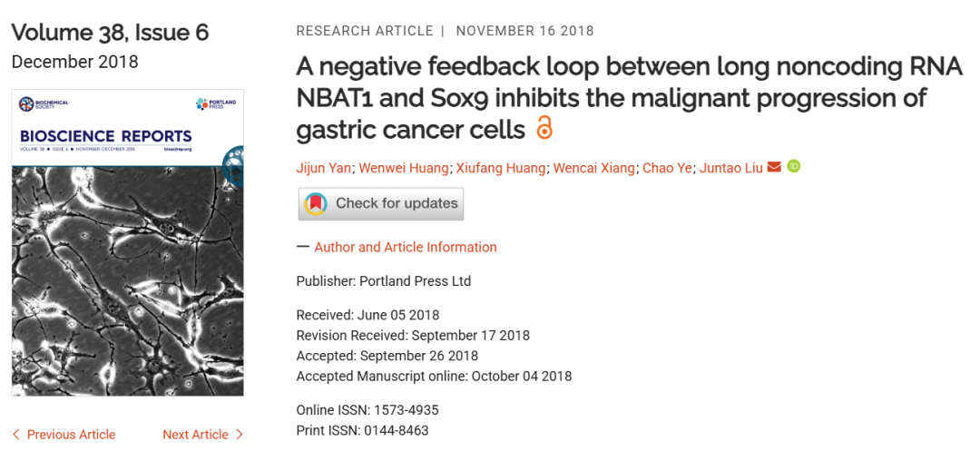Go to Next Article link
980x451 pixels.
pos(196,435)
